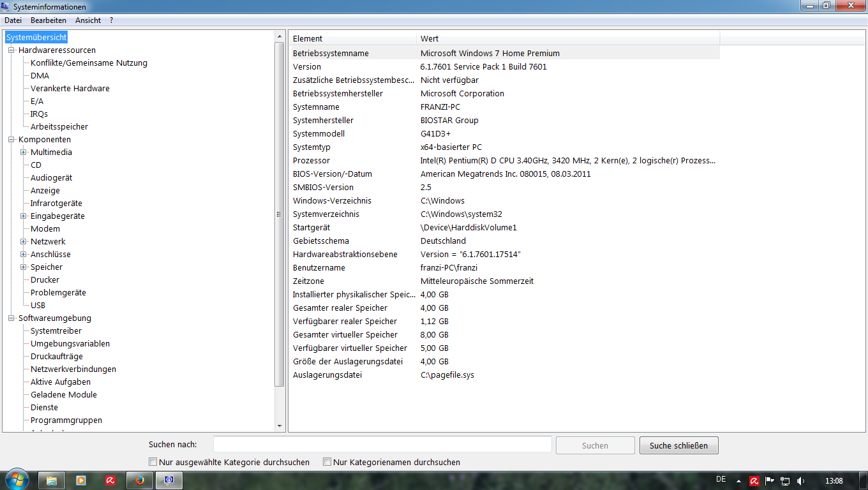Expand the Speicher node
868x490 pixels.
click(24, 267)
